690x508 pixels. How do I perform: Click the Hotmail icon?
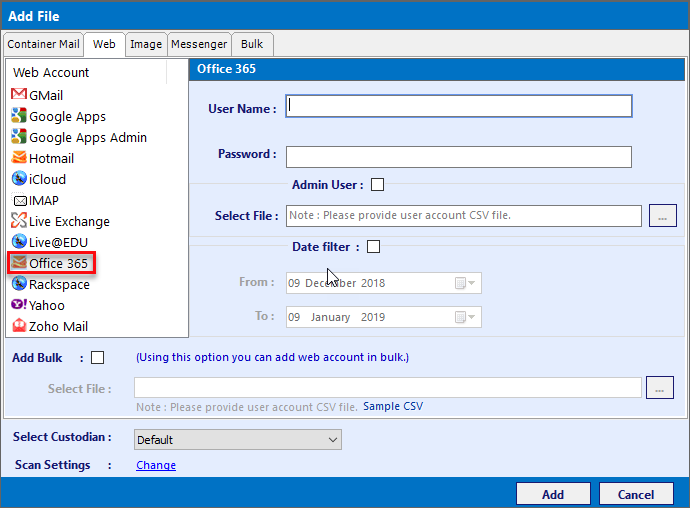point(18,157)
